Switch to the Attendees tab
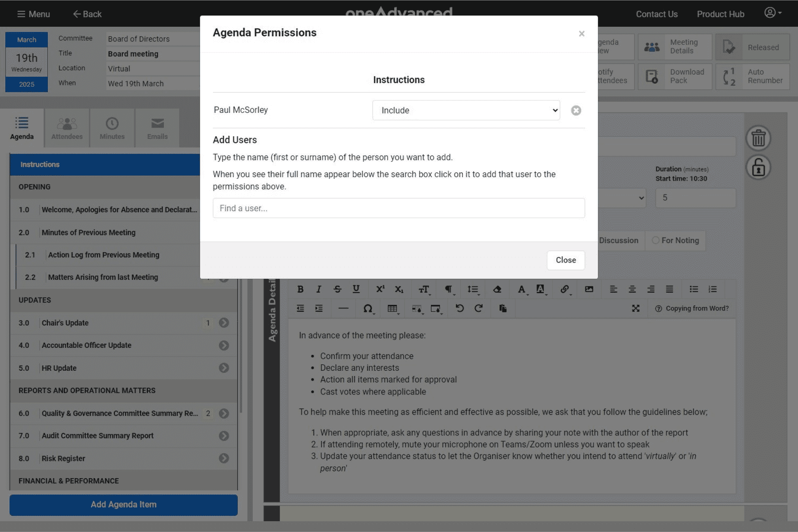 [x=67, y=128]
